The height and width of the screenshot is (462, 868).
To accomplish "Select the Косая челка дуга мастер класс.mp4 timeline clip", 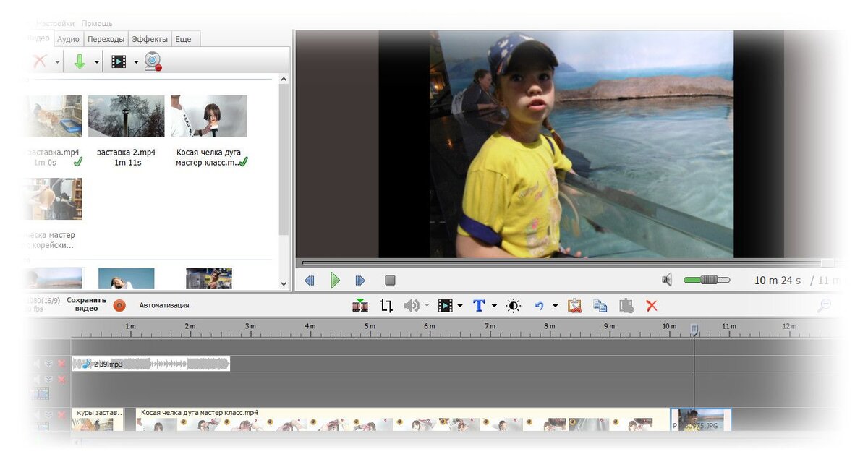I will pos(403,419).
